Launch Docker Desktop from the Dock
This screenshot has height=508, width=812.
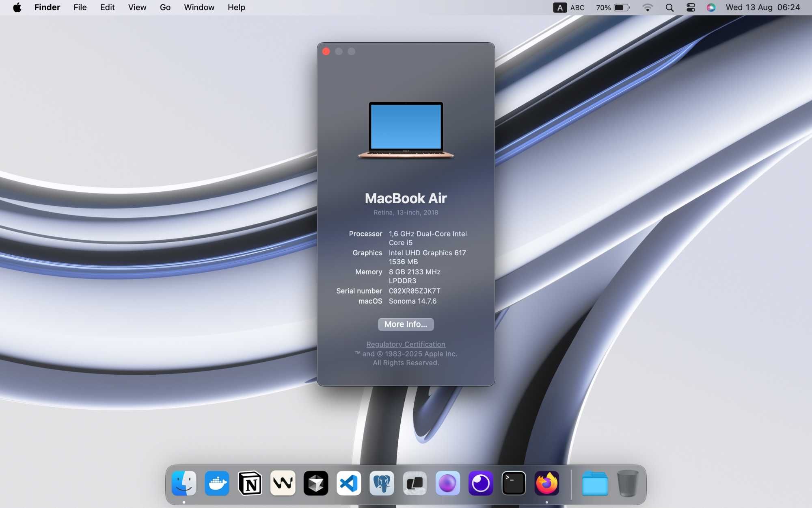(217, 483)
